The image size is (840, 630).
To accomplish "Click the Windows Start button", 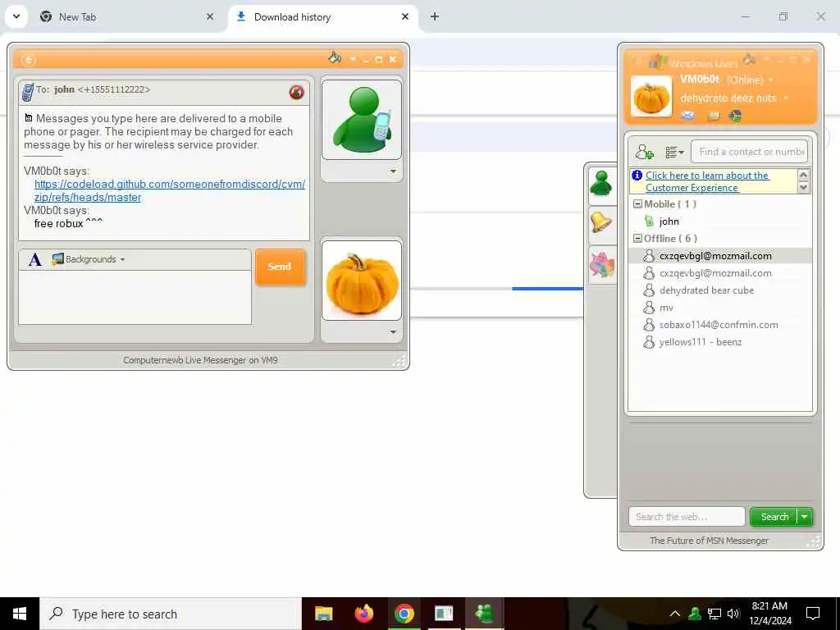I will coord(20,614).
